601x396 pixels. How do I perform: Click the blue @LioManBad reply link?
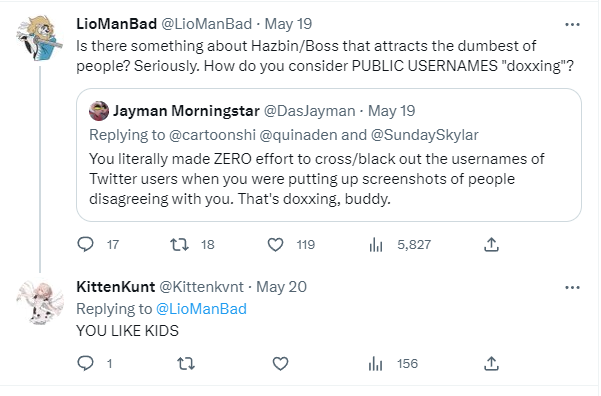(x=202, y=309)
